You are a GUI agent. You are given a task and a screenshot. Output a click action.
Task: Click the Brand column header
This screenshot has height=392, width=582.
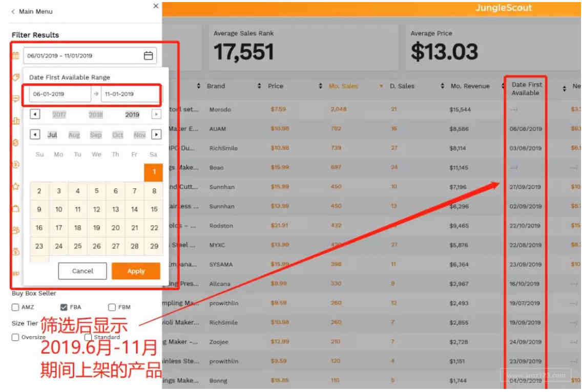216,86
